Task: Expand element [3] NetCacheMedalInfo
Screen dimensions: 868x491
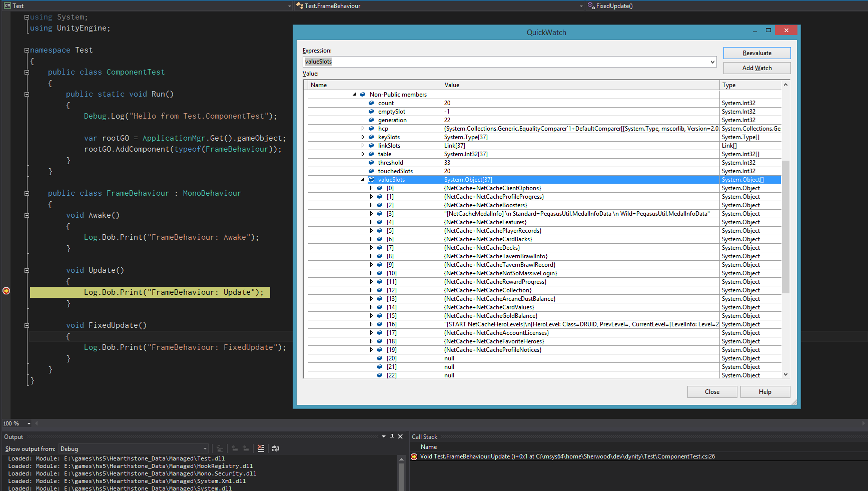Action: tap(371, 214)
